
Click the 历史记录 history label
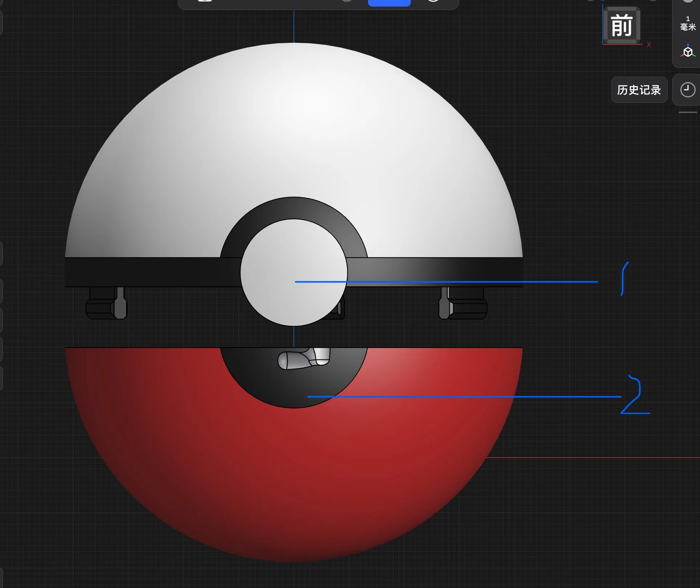coord(639,90)
